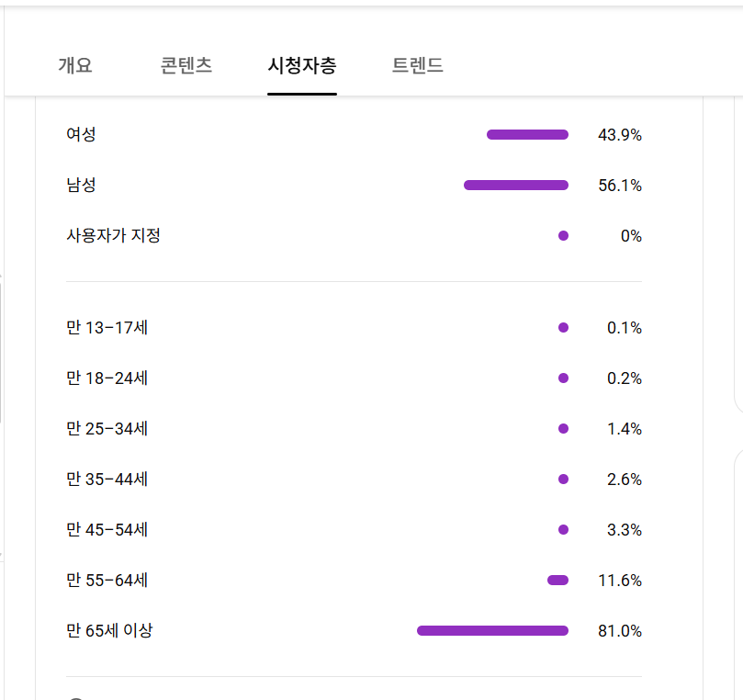Click the 만 13–17세 purple dot
Screen dimensions: 743x700
(563, 328)
